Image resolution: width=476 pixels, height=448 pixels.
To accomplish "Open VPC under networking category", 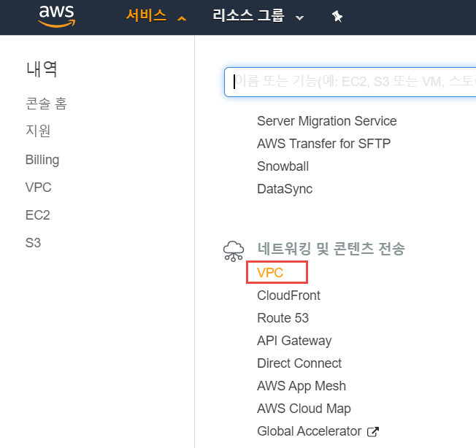I will click(x=270, y=272).
